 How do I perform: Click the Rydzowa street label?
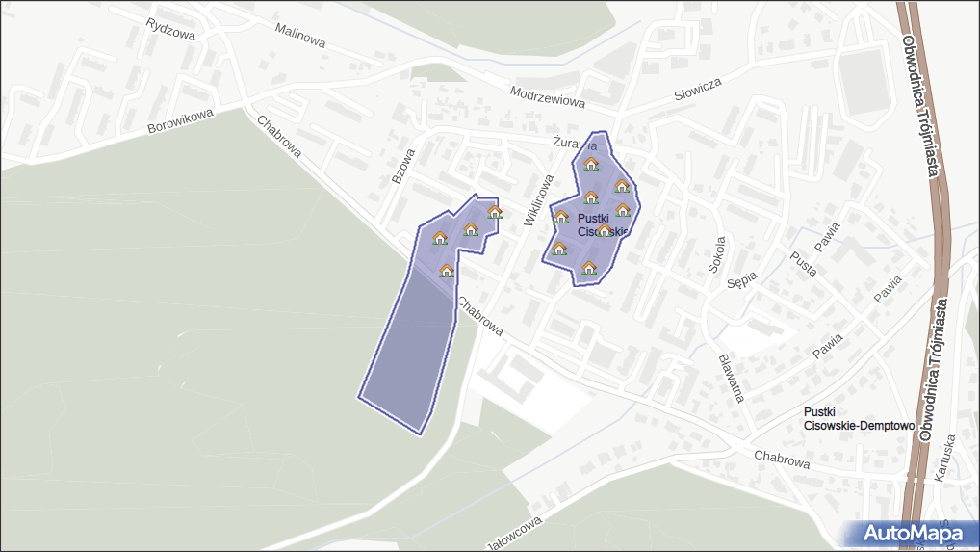(170, 29)
